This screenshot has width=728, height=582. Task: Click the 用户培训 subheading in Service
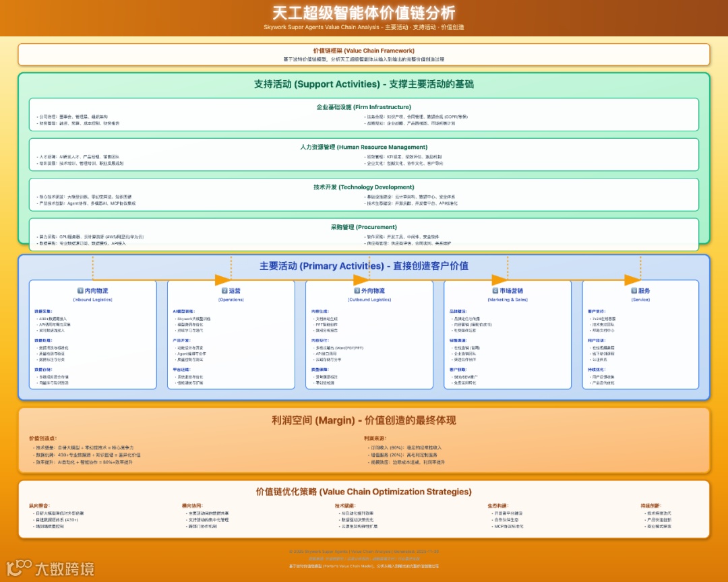(x=597, y=340)
